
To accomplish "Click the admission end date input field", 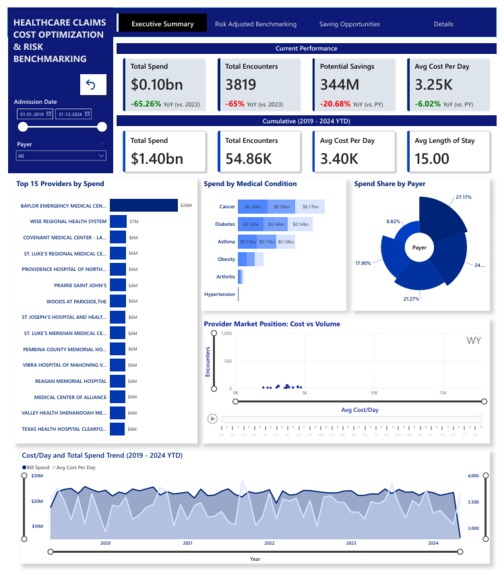I will pos(73,114).
